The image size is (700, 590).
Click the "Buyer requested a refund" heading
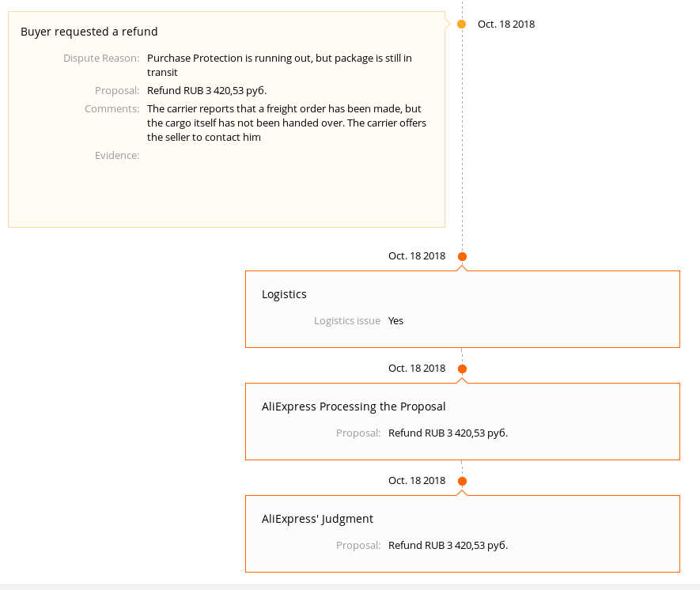(89, 32)
